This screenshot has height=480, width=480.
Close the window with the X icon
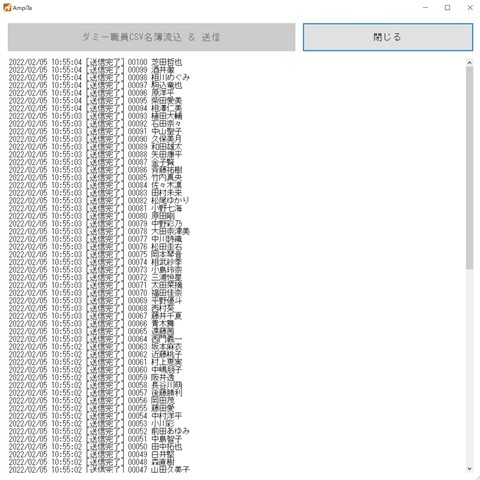470,7
